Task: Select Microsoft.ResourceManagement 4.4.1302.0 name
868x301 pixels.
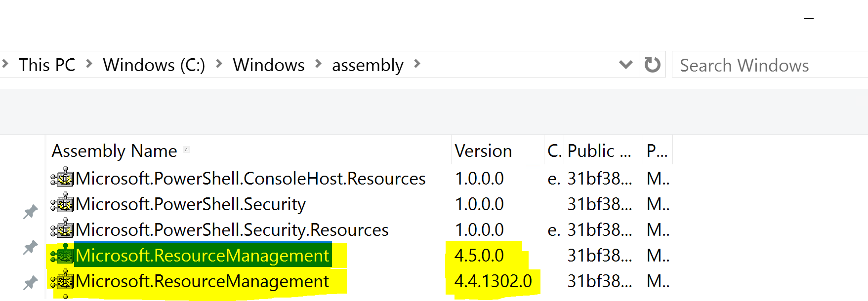Action: 202,281
